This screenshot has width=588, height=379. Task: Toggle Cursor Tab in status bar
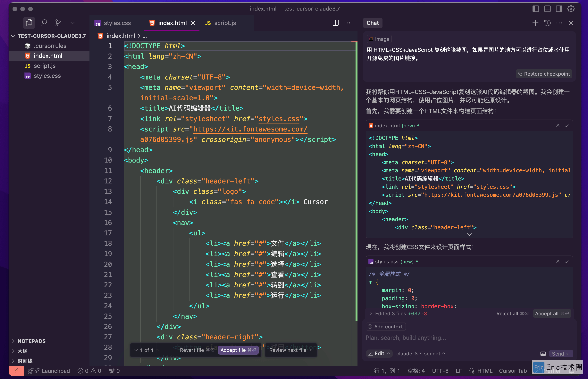(513, 371)
